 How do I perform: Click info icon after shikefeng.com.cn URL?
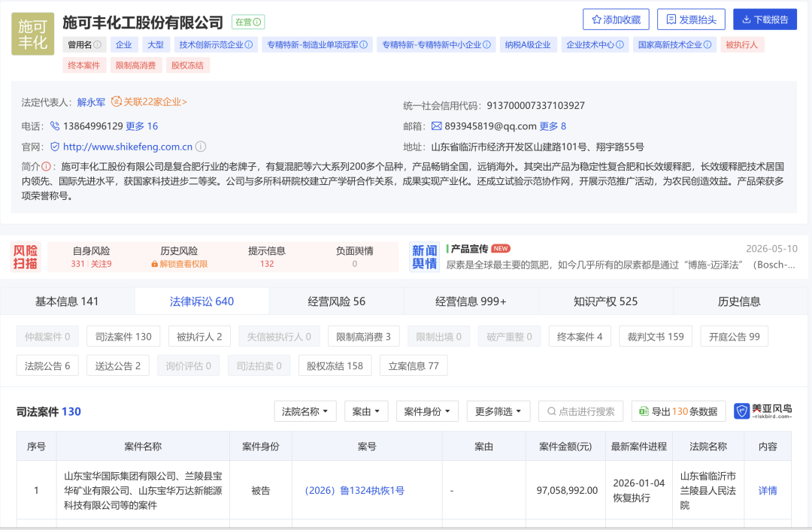pos(201,147)
